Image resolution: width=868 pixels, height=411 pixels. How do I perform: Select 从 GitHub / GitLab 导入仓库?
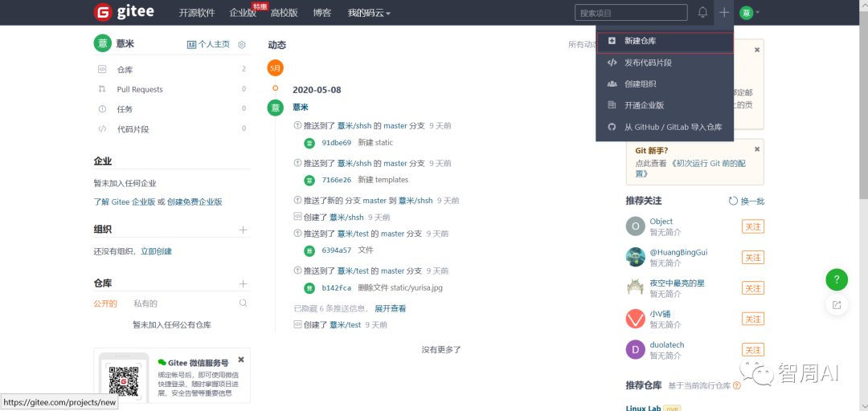(665, 127)
